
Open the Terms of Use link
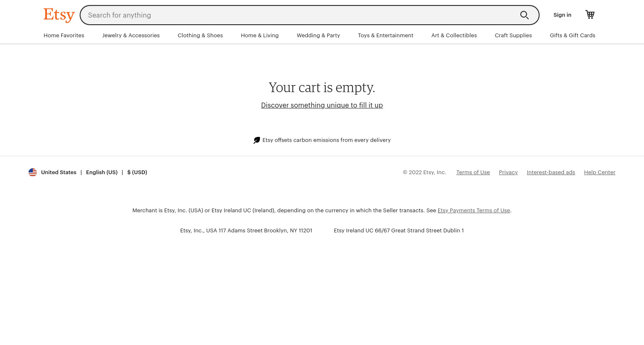473,172
